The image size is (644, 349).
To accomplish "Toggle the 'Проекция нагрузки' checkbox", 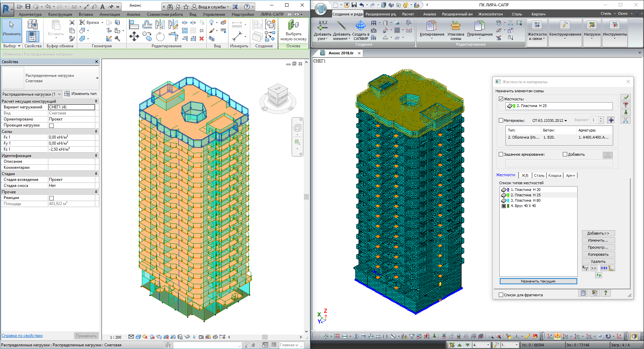I will coord(52,126).
